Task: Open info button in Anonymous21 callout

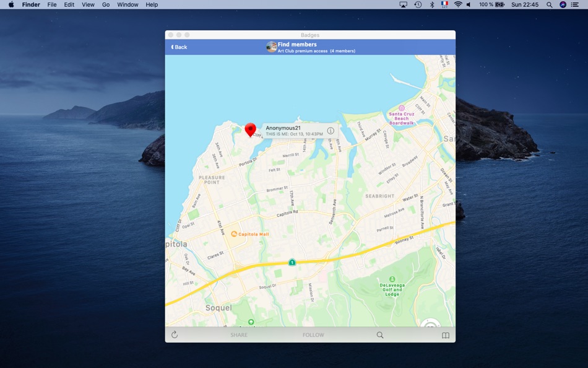Action: click(331, 131)
